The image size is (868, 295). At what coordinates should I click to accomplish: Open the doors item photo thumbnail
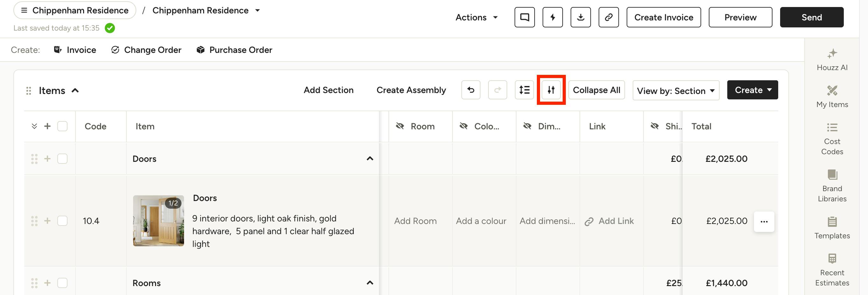click(x=158, y=220)
